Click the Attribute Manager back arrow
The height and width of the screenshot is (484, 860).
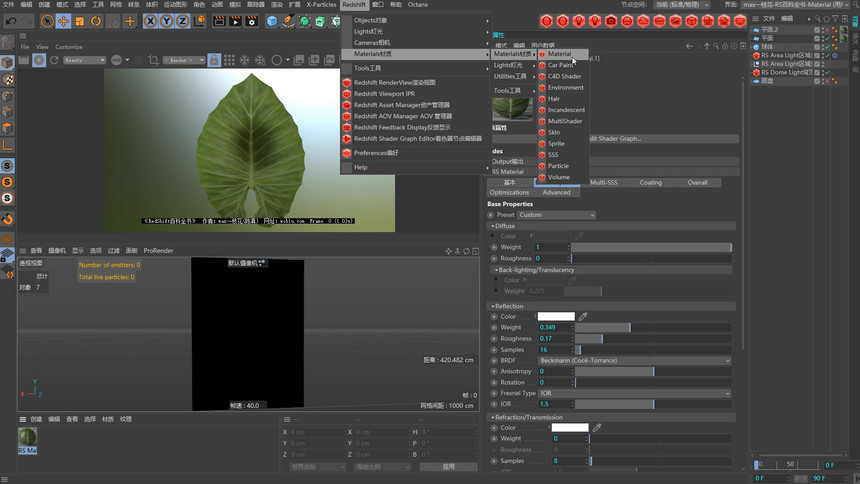point(689,46)
